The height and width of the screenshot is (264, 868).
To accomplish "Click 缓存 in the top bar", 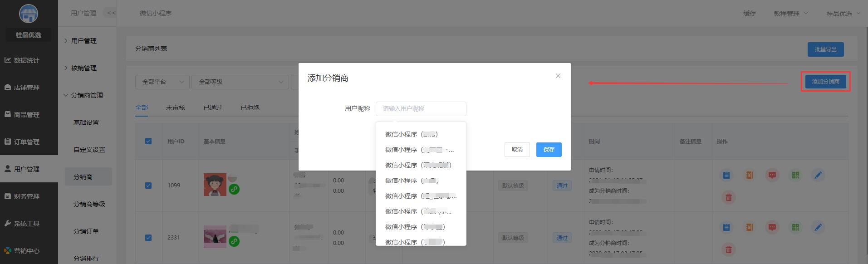I will coord(750,13).
